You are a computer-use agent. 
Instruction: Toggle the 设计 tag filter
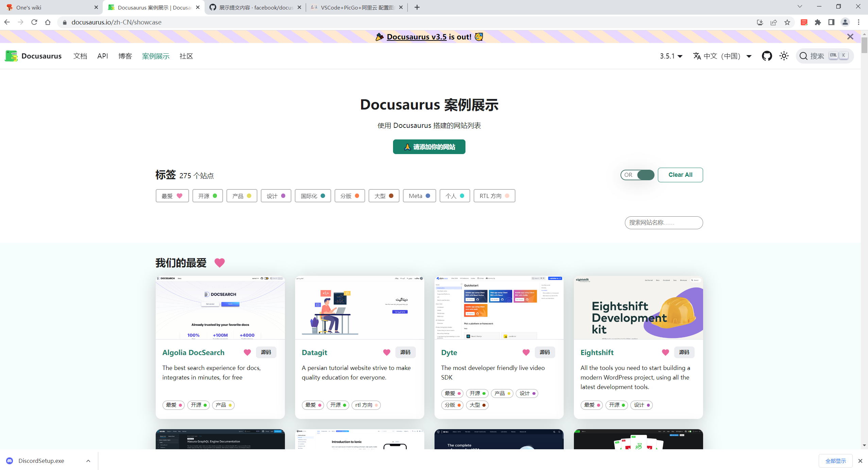(x=276, y=196)
